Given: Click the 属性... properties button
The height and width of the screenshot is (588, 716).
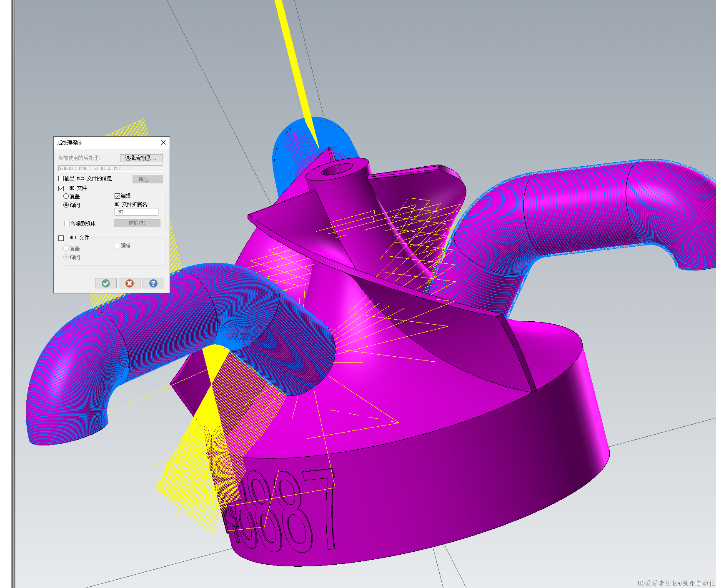Looking at the screenshot, I should pyautogui.click(x=147, y=179).
